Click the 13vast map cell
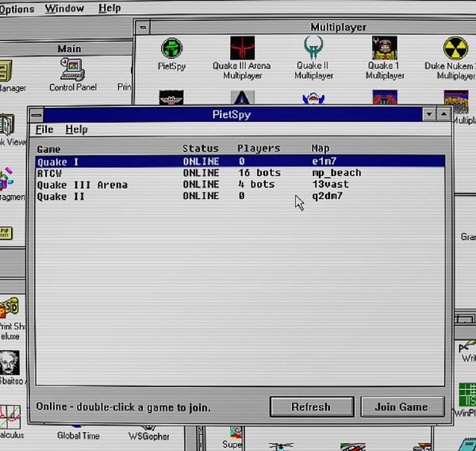This screenshot has height=451, width=476. (x=330, y=184)
